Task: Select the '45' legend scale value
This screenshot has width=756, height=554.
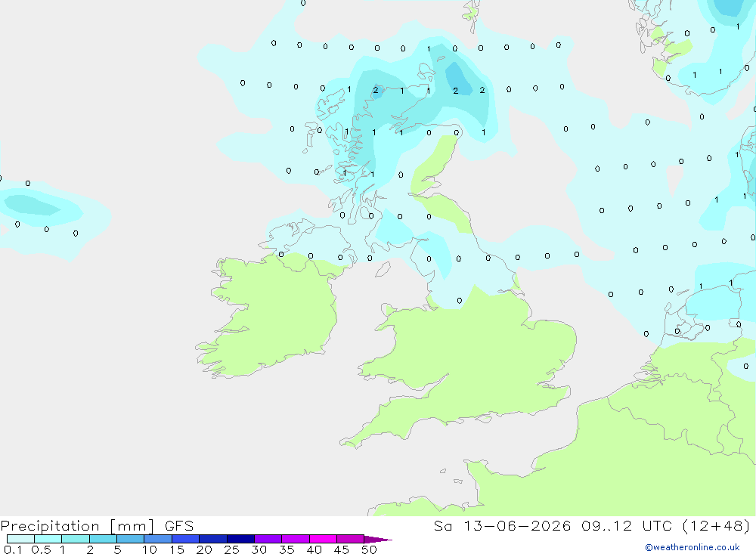Action: pos(342,549)
